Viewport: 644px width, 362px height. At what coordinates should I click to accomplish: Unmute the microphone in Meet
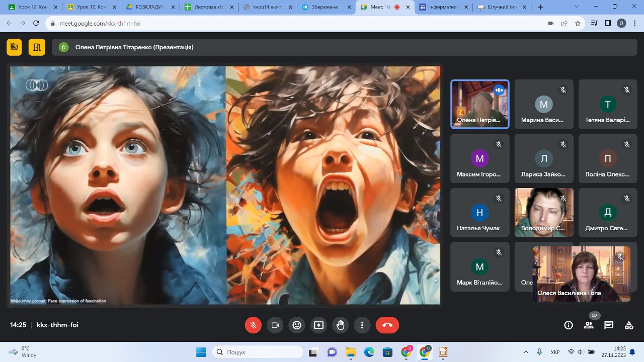[x=253, y=325]
